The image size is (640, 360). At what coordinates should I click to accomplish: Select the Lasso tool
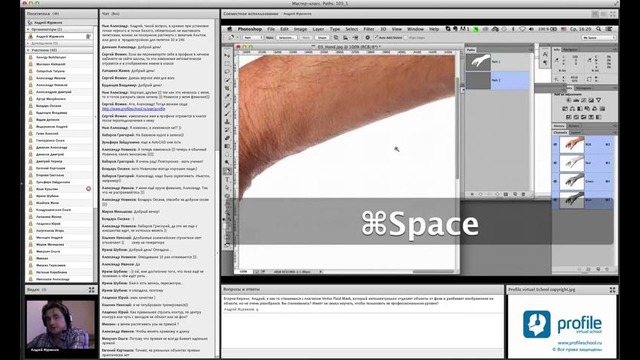227,72
